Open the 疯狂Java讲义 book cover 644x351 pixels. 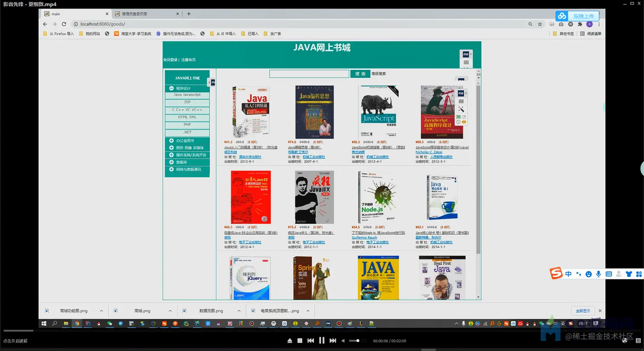coord(315,197)
